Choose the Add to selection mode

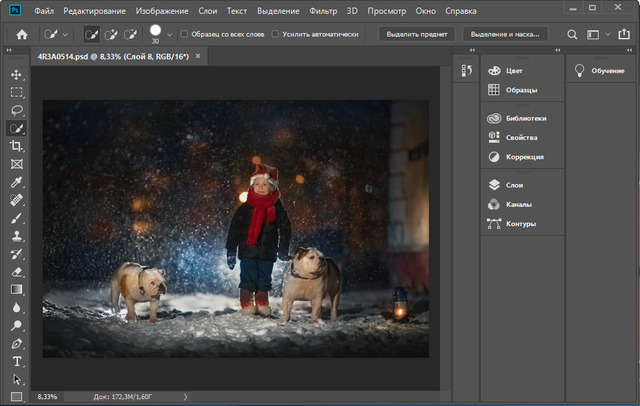pos(113,34)
